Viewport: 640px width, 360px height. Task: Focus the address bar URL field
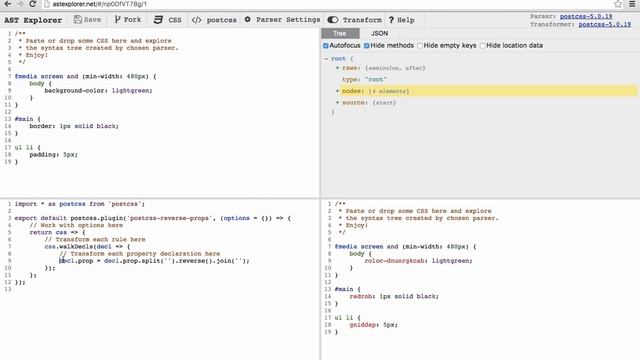coord(327,4)
